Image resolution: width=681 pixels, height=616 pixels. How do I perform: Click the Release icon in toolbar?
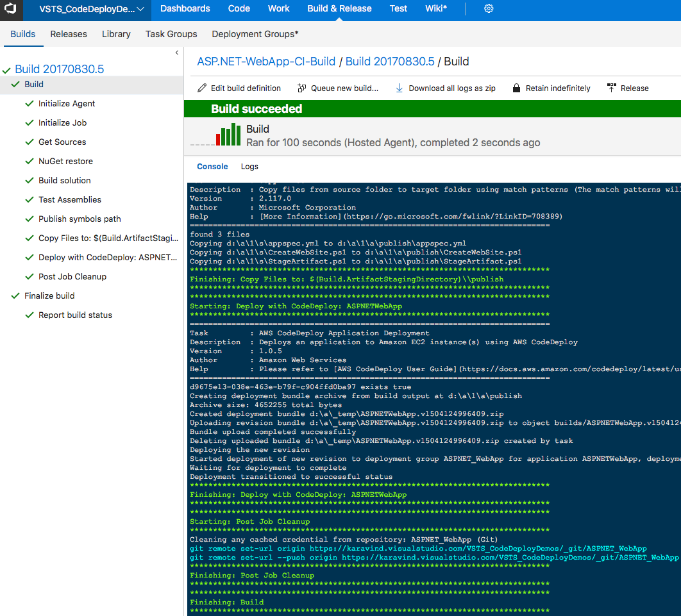click(612, 88)
